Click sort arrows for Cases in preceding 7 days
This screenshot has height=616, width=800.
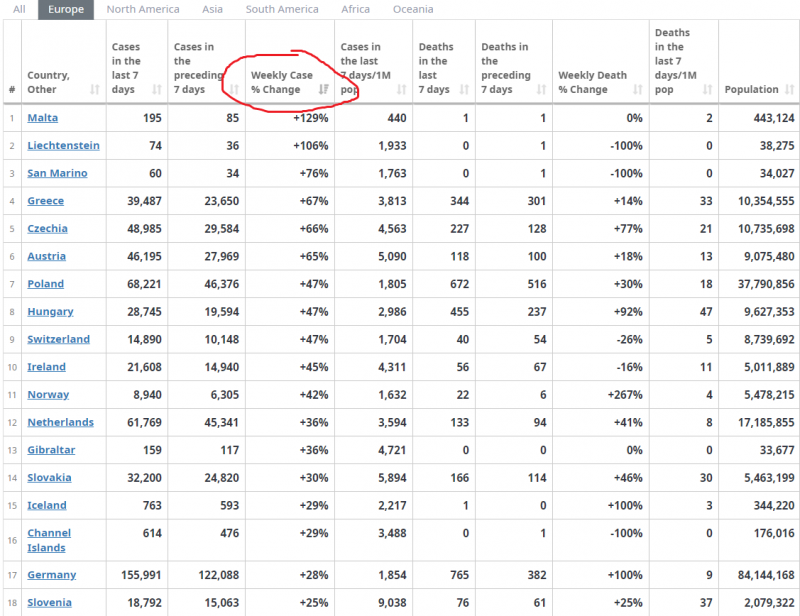(x=233, y=90)
